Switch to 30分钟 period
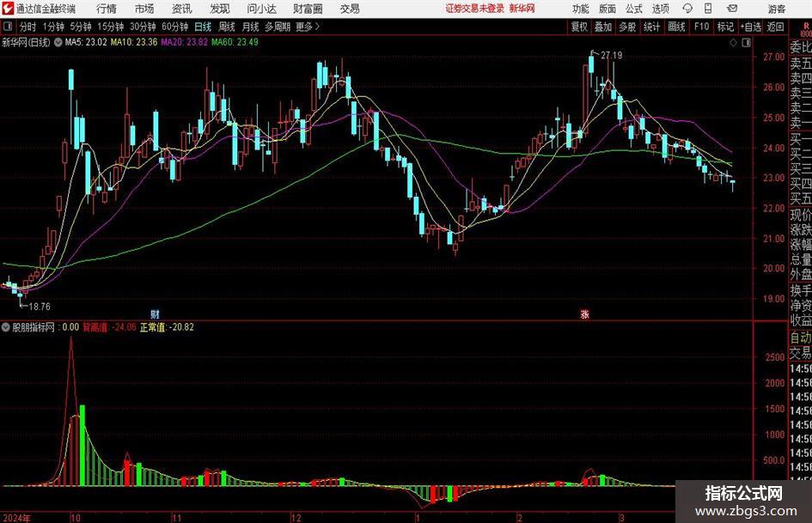812x523 pixels. click(143, 27)
